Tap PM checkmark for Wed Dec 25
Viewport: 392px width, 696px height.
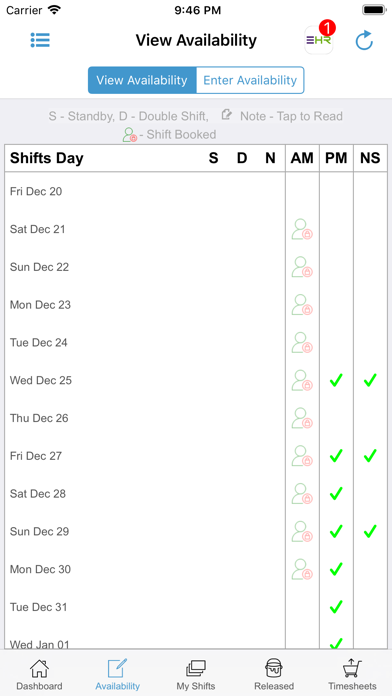pyautogui.click(x=336, y=380)
